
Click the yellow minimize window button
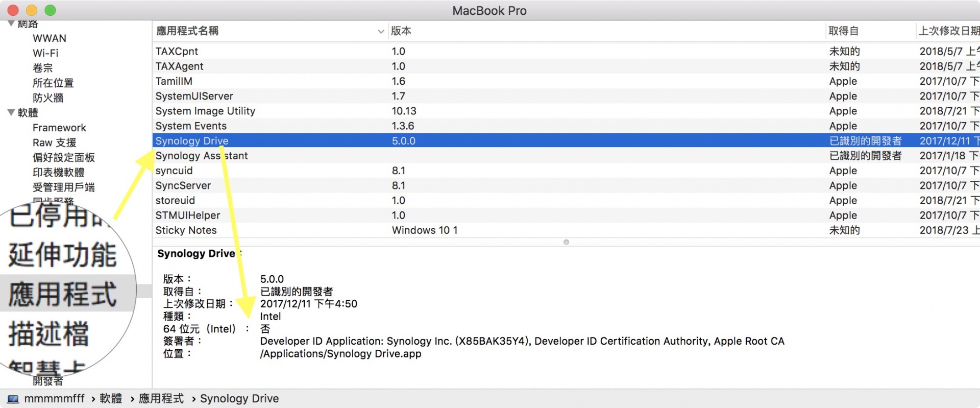tap(32, 10)
